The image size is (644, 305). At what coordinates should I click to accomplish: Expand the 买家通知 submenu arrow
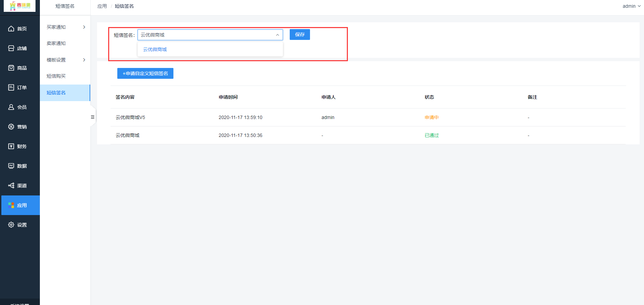point(84,27)
